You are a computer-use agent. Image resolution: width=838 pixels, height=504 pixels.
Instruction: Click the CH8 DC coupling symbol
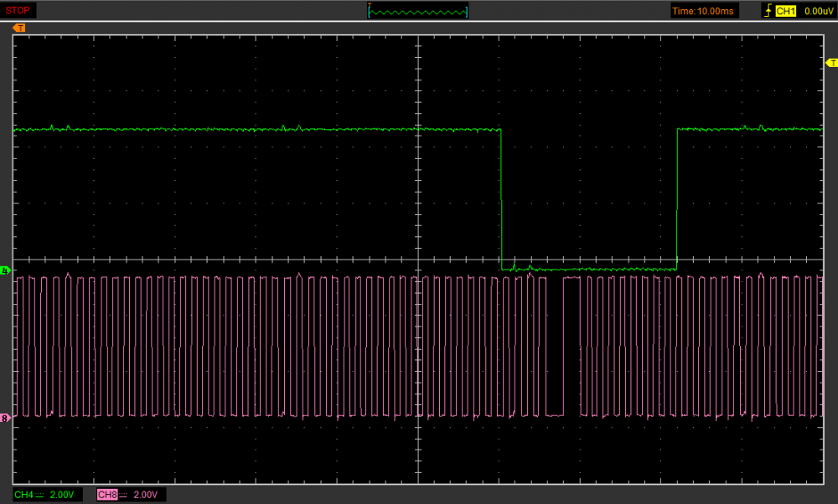(123, 495)
